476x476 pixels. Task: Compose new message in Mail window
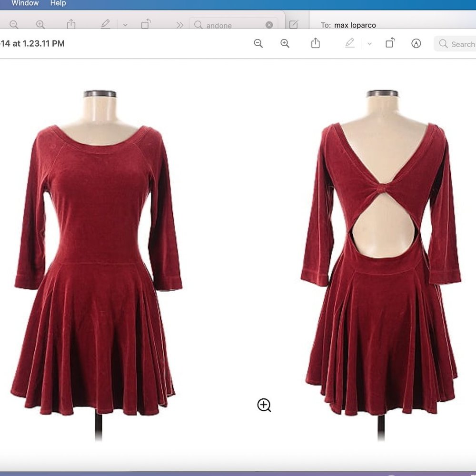pyautogui.click(x=294, y=24)
